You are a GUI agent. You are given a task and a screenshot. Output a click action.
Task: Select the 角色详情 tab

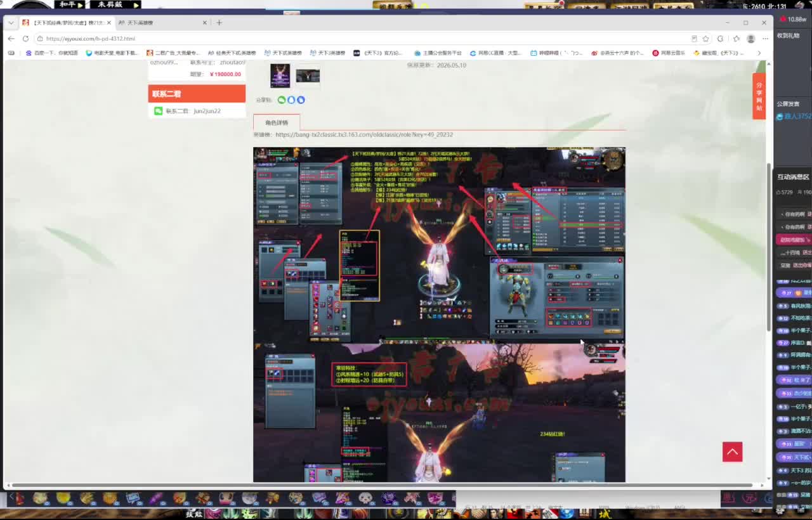(x=277, y=122)
